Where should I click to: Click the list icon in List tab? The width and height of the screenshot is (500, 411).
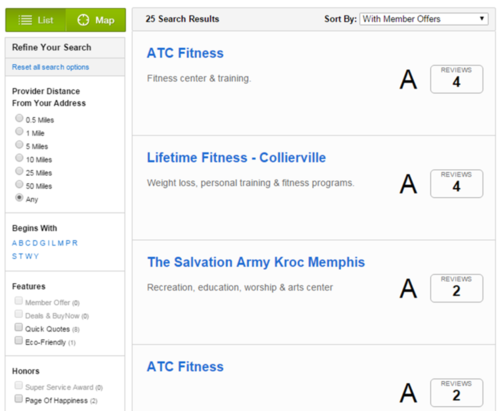25,20
